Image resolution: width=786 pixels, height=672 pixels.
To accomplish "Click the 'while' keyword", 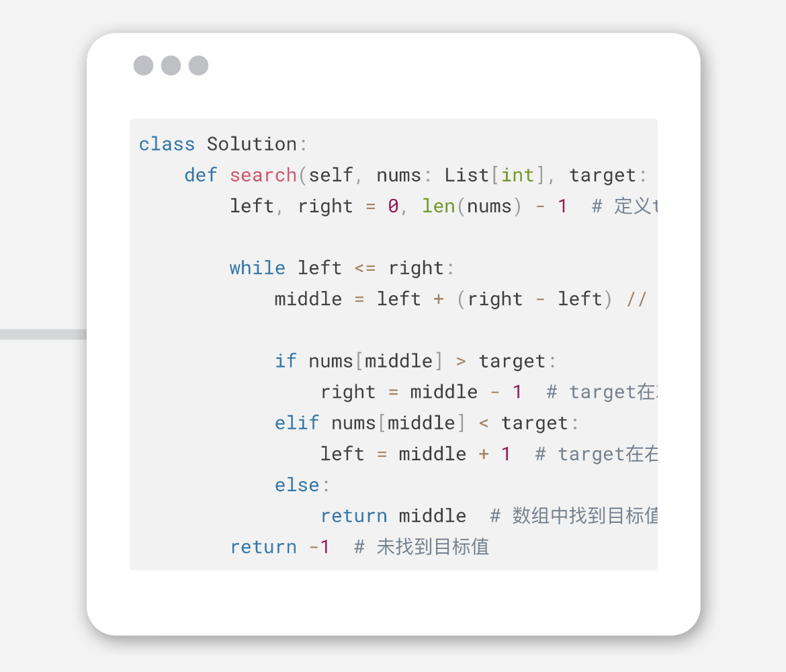I will click(x=257, y=268).
